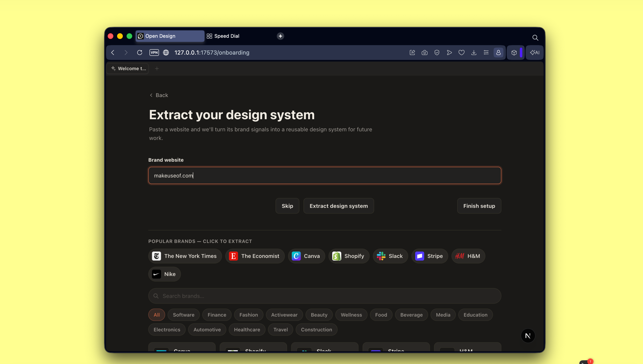Click the site info globe icon
The image size is (643, 364).
pyautogui.click(x=166, y=53)
